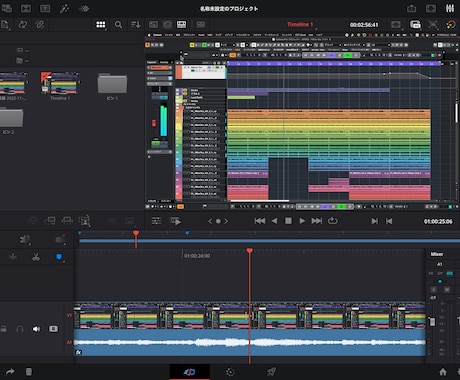The width and height of the screenshot is (460, 380).
Task: Go to project manager home icon
Action: (x=443, y=372)
